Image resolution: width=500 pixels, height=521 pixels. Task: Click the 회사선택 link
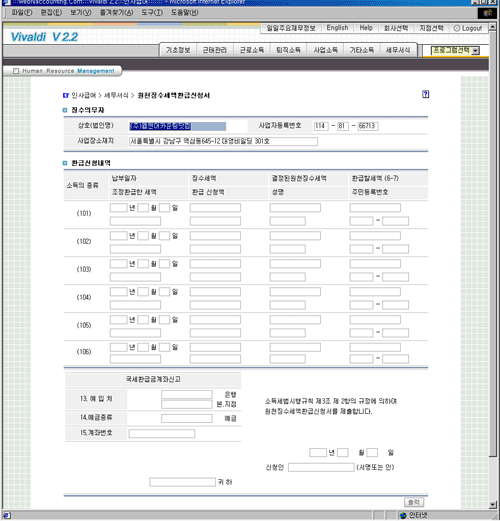[396, 28]
